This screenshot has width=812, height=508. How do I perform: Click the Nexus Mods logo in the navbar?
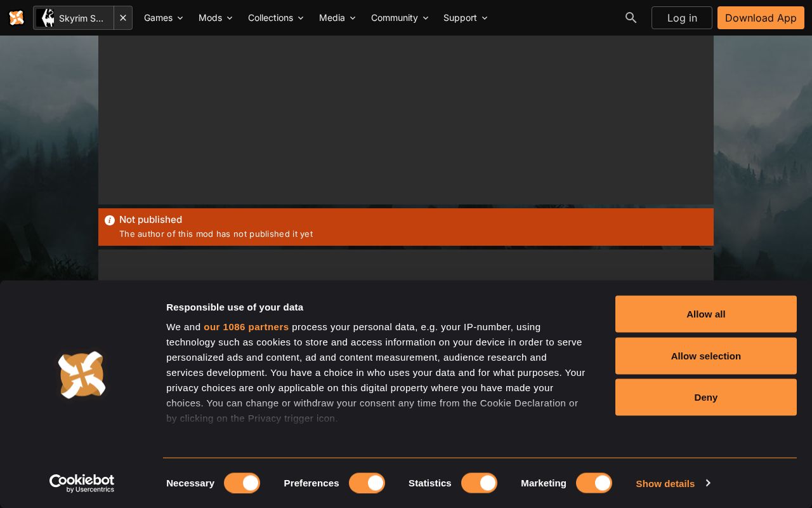[x=16, y=18]
